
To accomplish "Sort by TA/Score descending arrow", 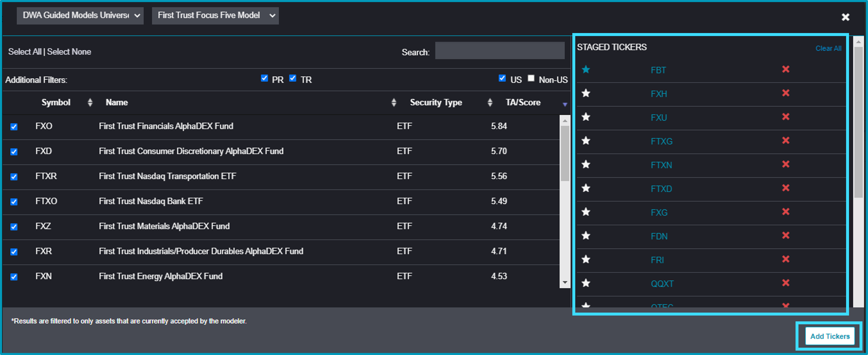I will coord(565,104).
